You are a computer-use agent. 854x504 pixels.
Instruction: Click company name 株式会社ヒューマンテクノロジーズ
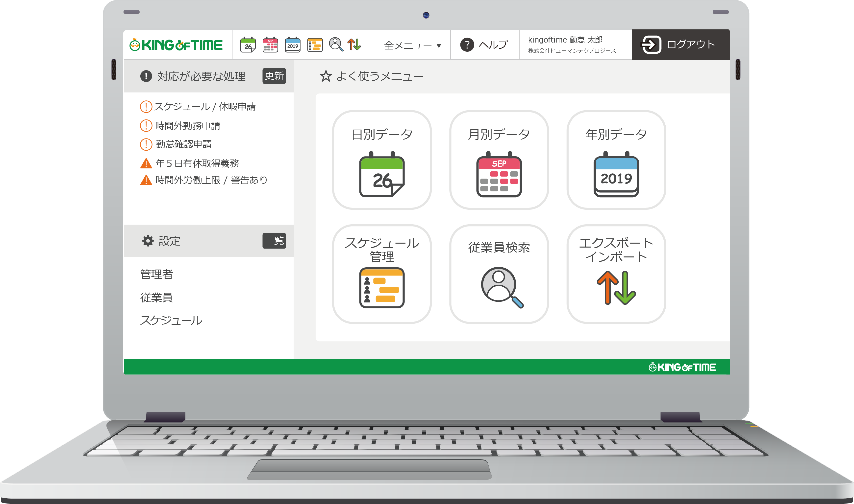(x=572, y=51)
